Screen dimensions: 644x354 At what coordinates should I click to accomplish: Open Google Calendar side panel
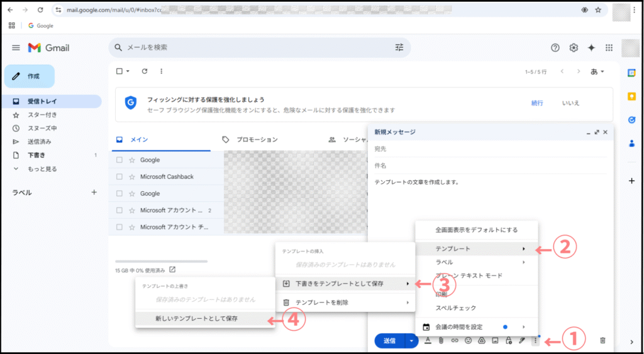click(631, 73)
